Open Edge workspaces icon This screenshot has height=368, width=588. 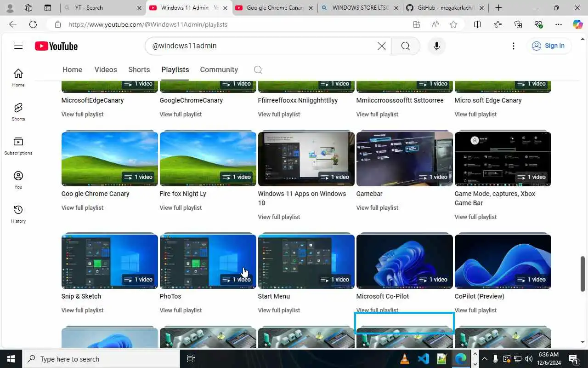[x=28, y=8]
